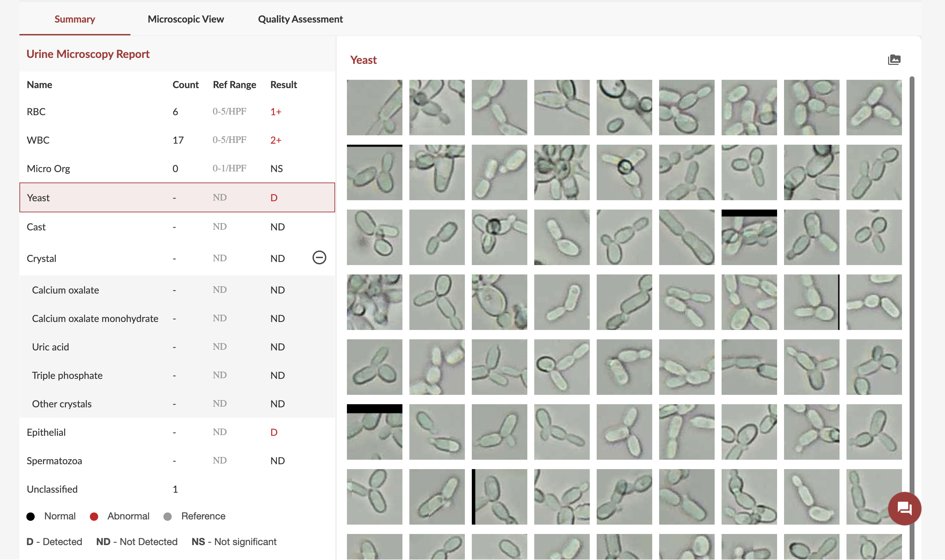Open yeast thumbnail with black top bar, second row
This screenshot has height=560, width=945.
pyautogui.click(x=375, y=172)
